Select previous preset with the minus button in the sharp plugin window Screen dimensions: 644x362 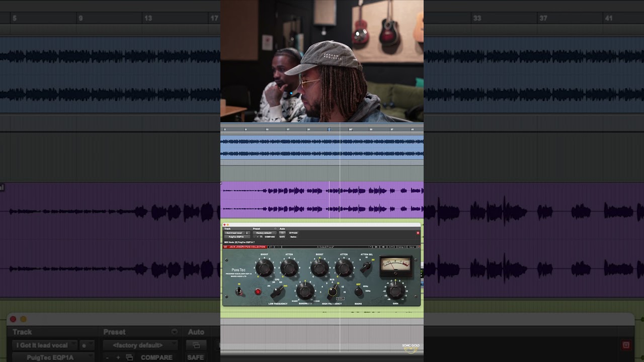[x=254, y=237]
